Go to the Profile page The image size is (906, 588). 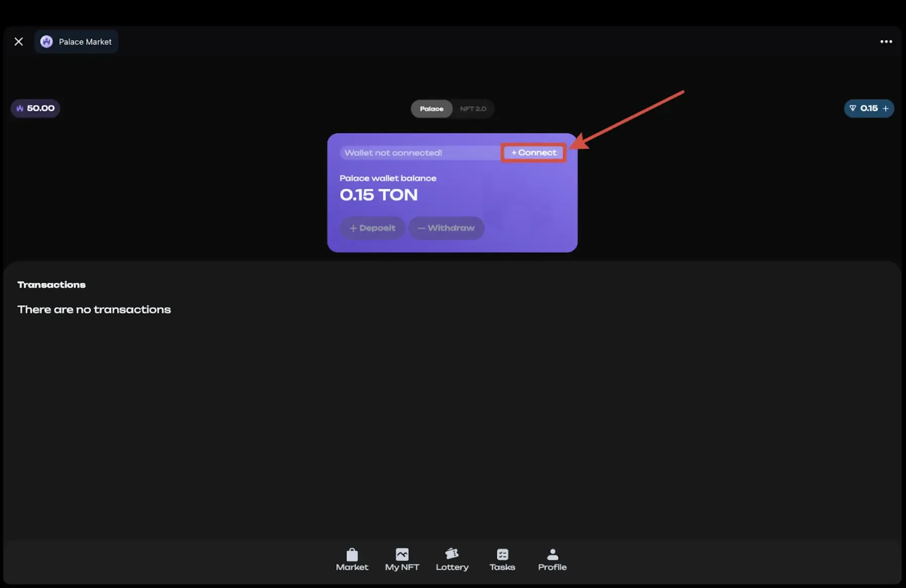(x=552, y=560)
